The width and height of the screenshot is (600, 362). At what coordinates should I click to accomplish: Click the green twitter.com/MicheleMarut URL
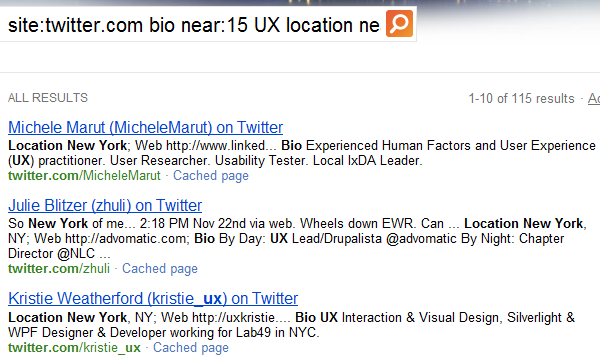tap(84, 176)
